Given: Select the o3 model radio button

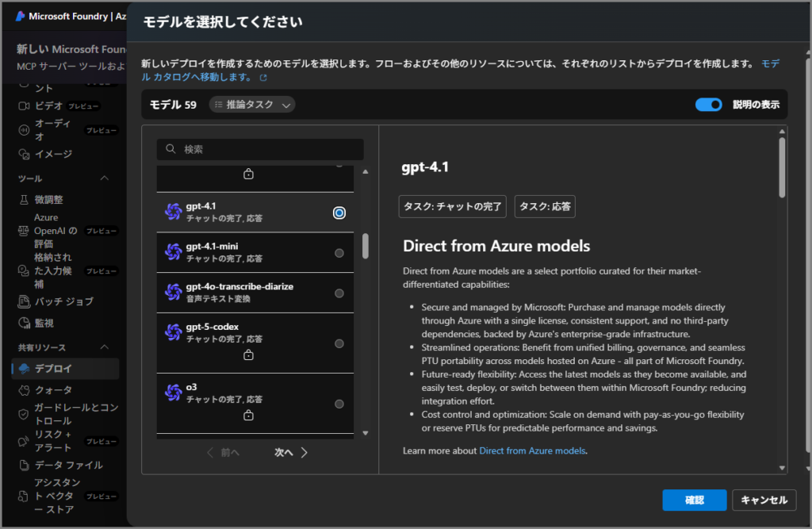Looking at the screenshot, I should [339, 404].
